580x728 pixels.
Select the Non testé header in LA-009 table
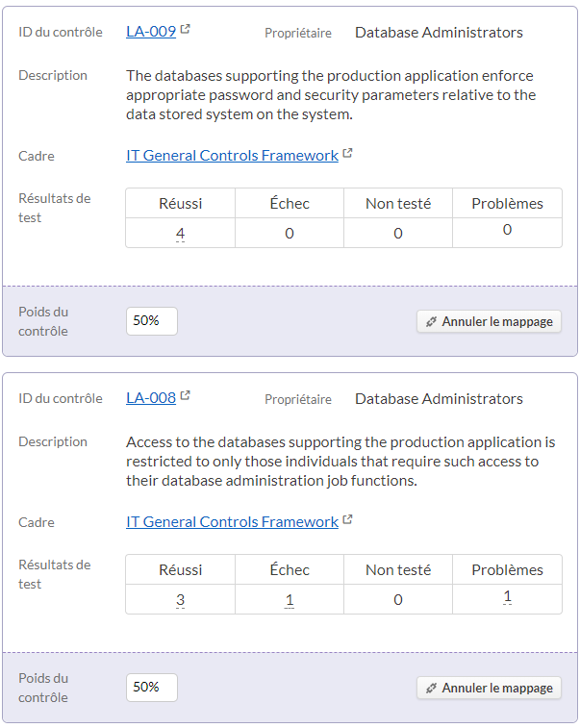[398, 203]
